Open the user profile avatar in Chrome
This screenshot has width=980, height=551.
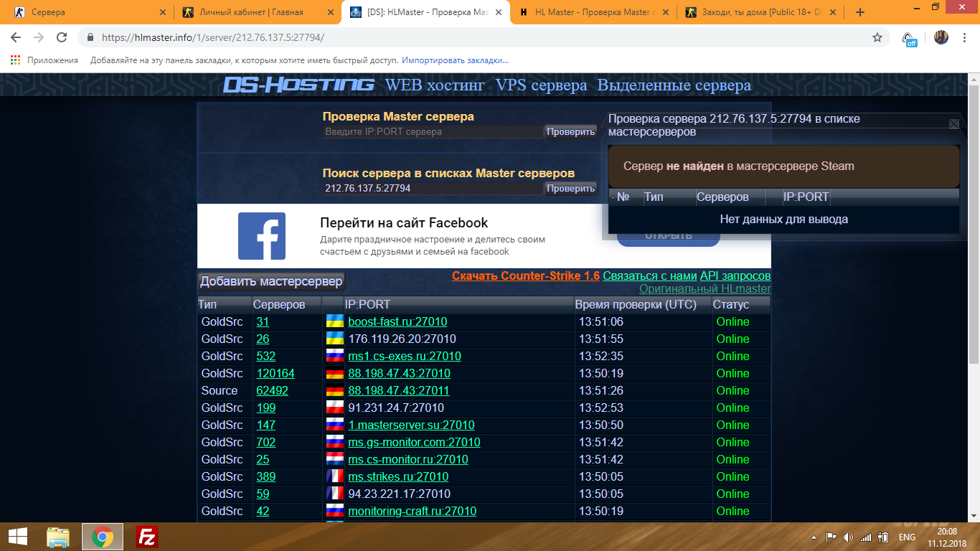click(941, 37)
